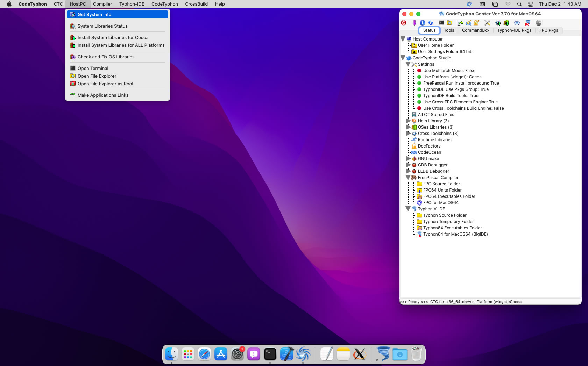The height and width of the screenshot is (366, 588).
Task: Select Typhon64 for MacOS64 (BigIDE) item
Action: coord(455,234)
